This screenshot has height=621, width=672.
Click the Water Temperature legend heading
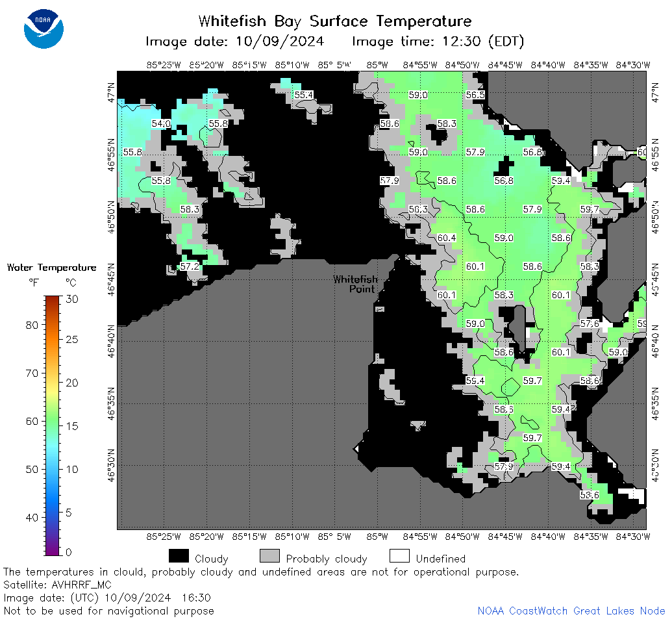(51, 268)
